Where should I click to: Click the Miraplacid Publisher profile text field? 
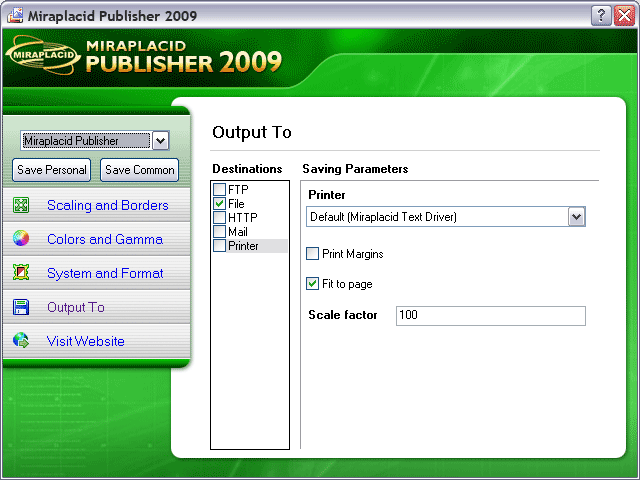[x=86, y=141]
